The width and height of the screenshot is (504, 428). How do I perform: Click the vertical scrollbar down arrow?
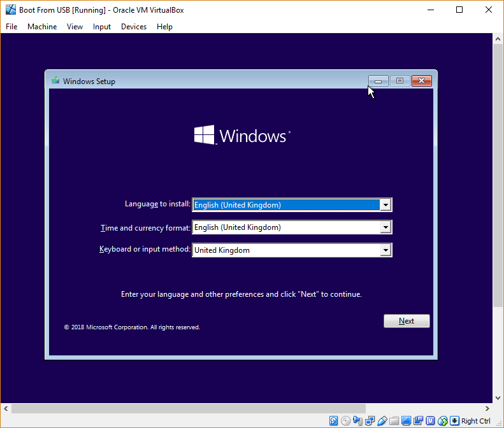click(498, 398)
